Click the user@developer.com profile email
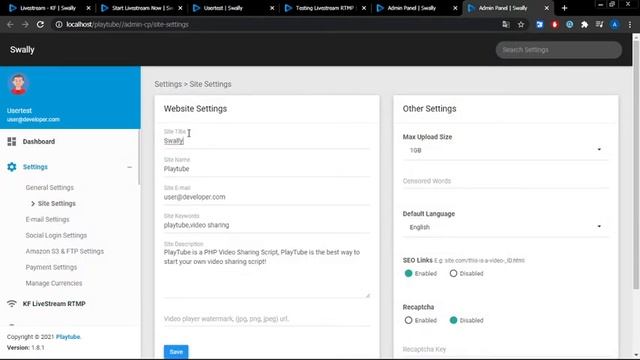The image size is (640, 360). coord(33,120)
